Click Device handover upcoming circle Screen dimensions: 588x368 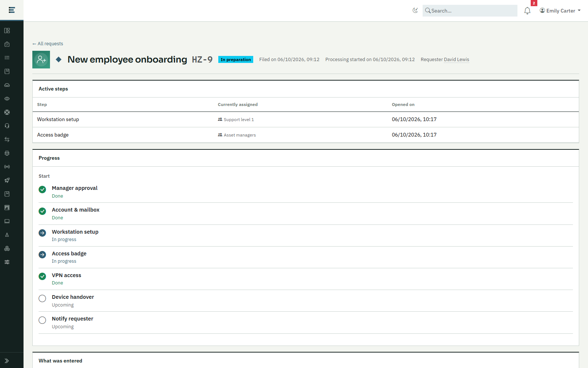click(x=42, y=298)
